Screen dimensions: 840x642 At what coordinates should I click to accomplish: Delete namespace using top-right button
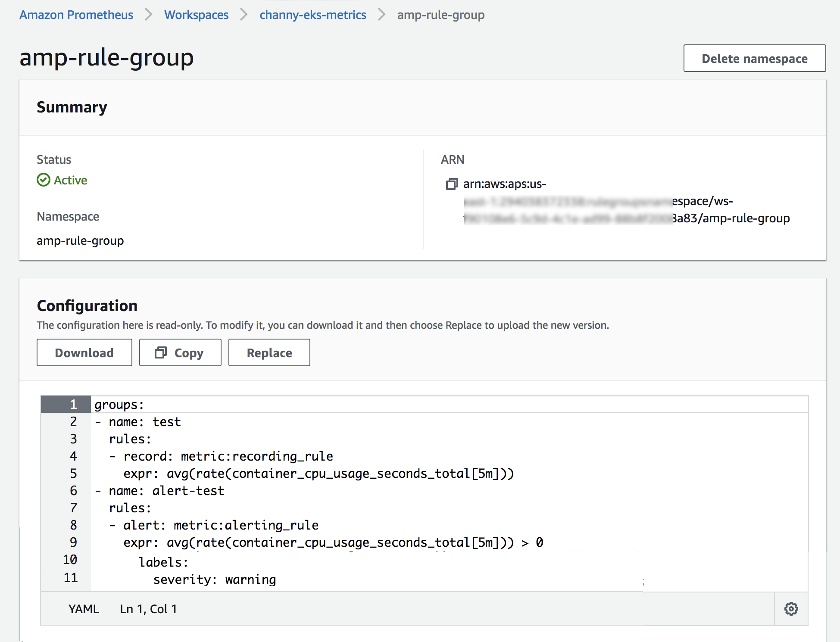(x=754, y=58)
